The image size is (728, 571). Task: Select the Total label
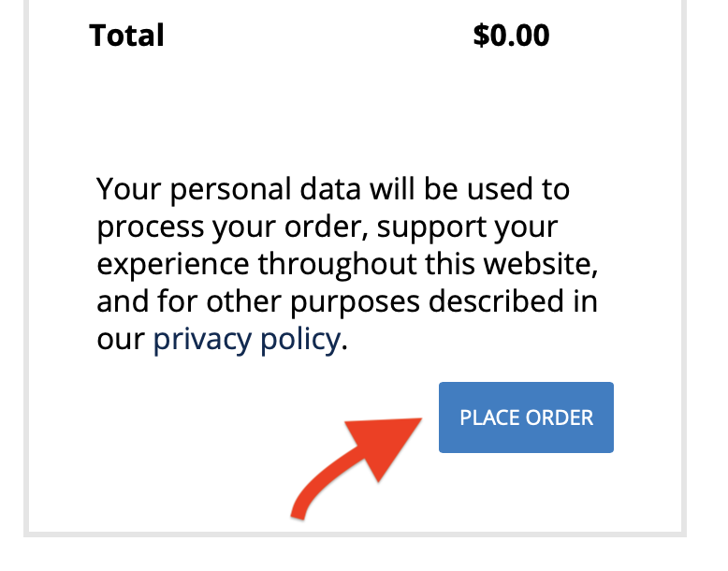[x=126, y=36]
